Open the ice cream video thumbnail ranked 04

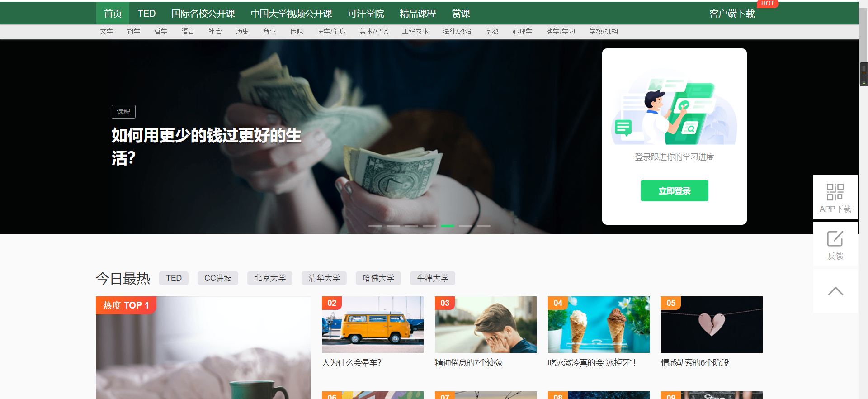[x=599, y=324]
